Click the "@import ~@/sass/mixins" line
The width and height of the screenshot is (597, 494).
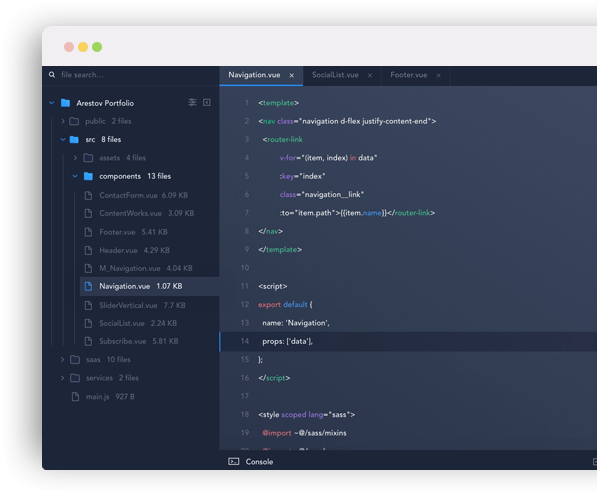click(304, 433)
